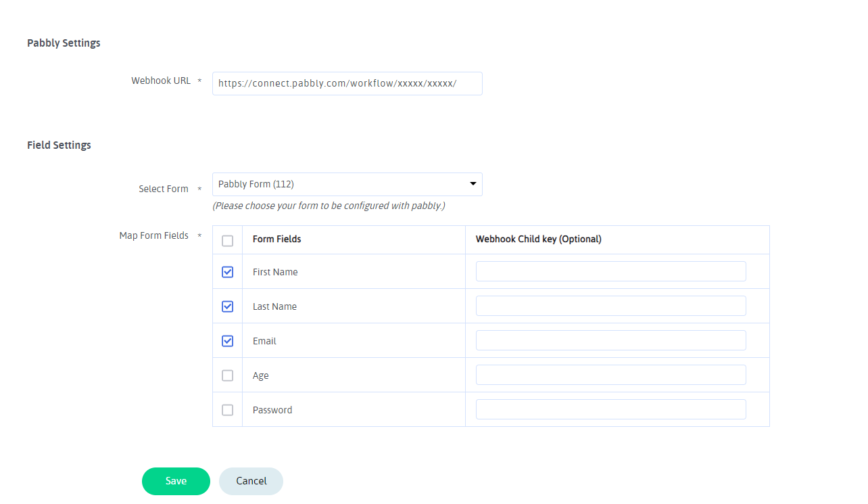The height and width of the screenshot is (504, 868).
Task: Disable the Email field mapping
Action: tap(227, 340)
